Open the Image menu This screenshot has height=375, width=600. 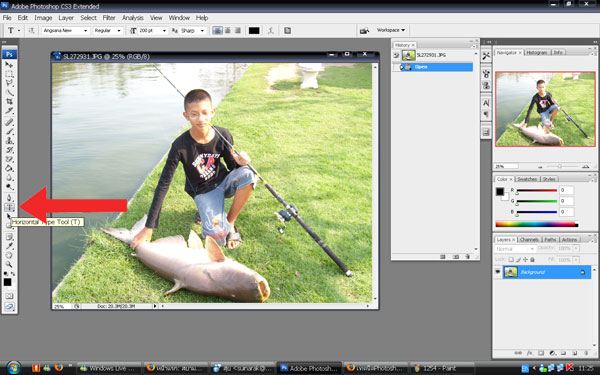(43, 18)
